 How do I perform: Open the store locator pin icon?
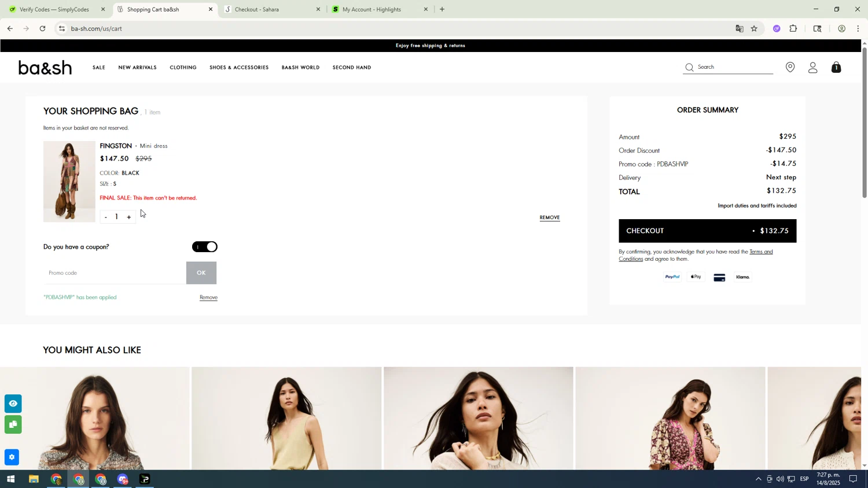(790, 67)
